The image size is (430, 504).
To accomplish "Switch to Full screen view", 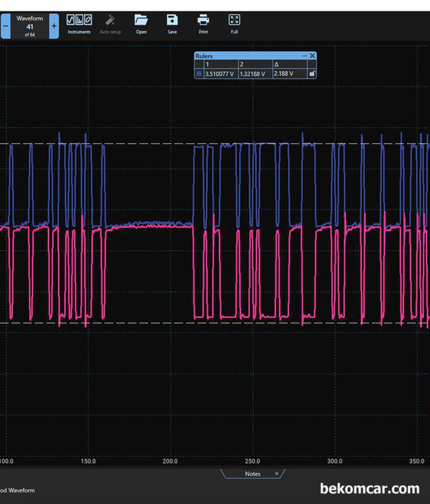I will pyautogui.click(x=234, y=25).
